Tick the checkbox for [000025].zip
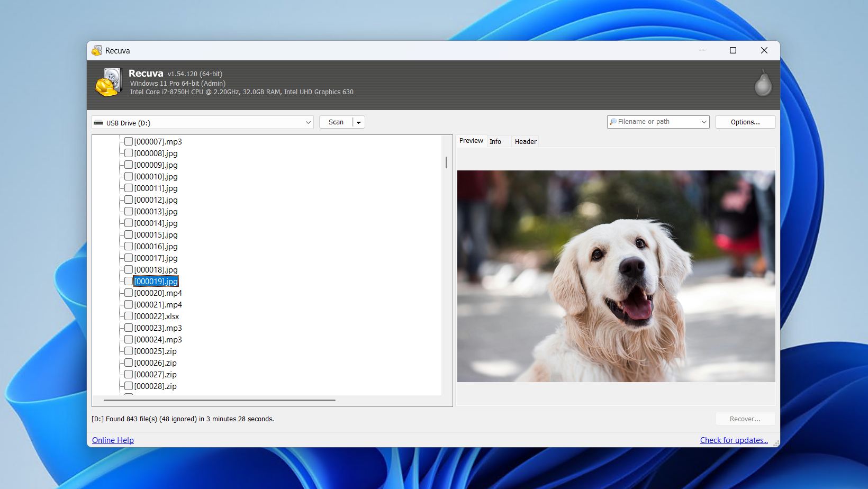 (128, 350)
